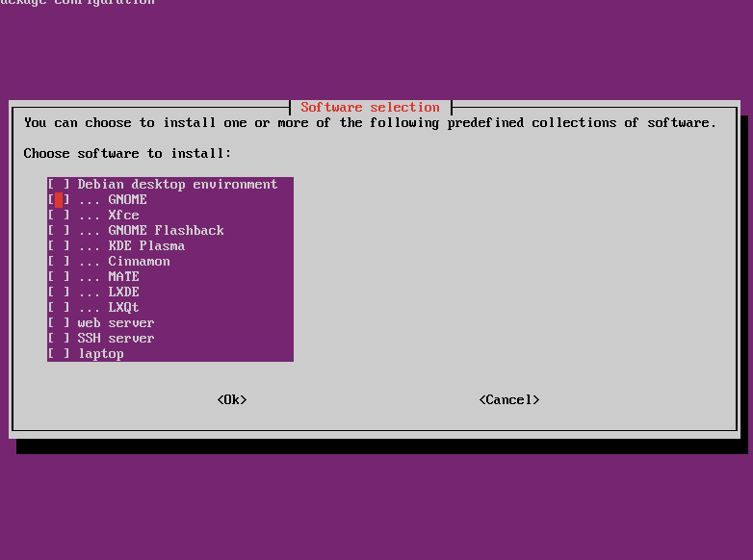Check the web server checkbox
753x560 pixels.
[59, 323]
